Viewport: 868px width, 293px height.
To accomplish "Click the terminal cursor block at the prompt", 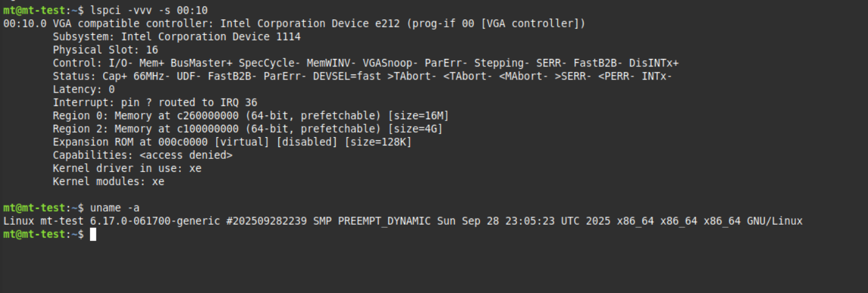I will click(93, 234).
